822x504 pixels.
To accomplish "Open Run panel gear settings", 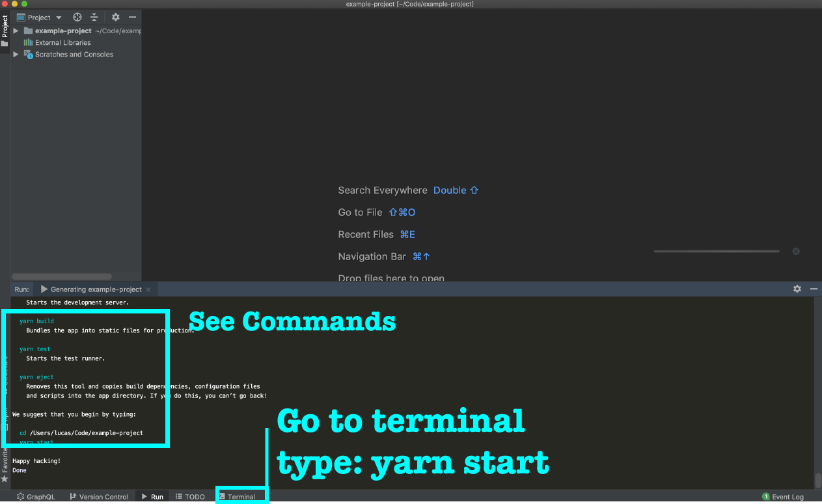I will (797, 289).
